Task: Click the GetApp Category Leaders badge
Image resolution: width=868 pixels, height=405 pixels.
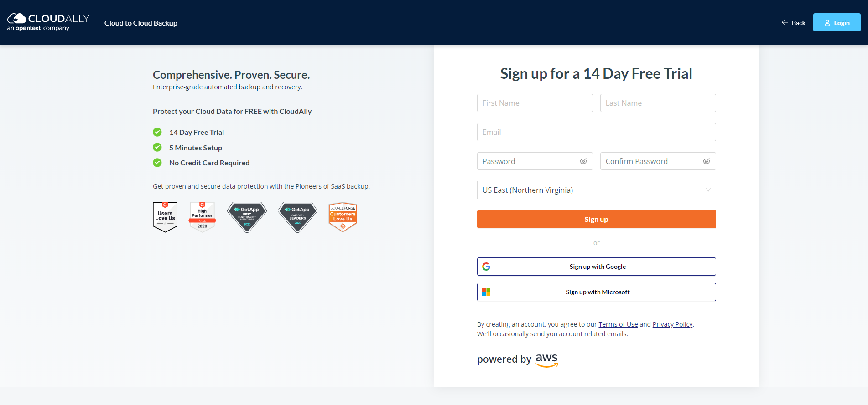Action: click(x=297, y=217)
